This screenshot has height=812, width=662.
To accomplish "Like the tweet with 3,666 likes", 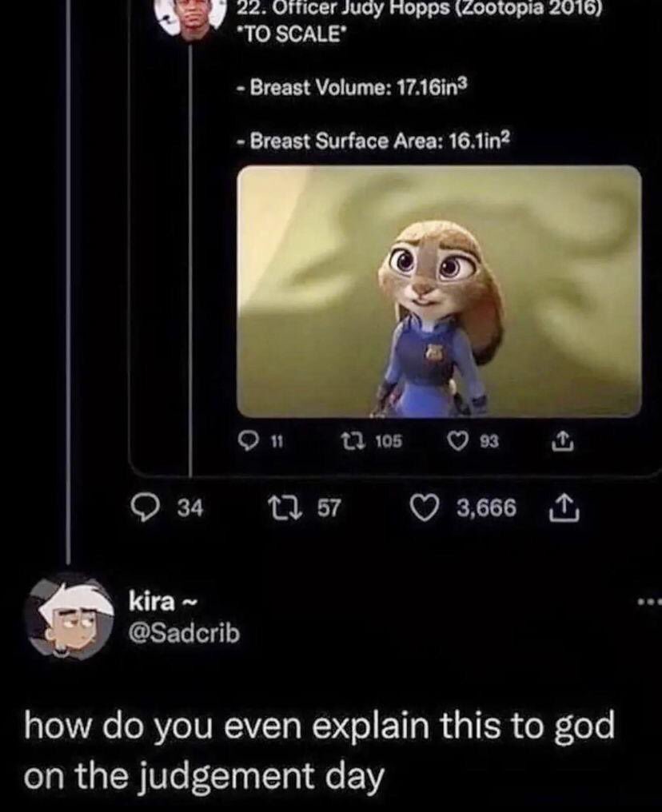I will pyautogui.click(x=425, y=508).
